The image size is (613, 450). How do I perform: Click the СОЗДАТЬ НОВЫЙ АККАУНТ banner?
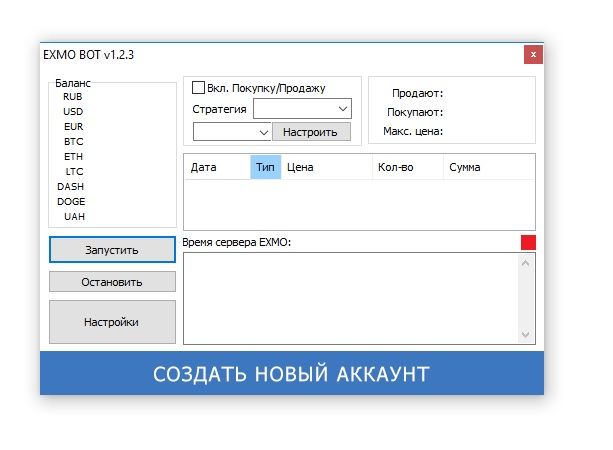[x=292, y=373]
